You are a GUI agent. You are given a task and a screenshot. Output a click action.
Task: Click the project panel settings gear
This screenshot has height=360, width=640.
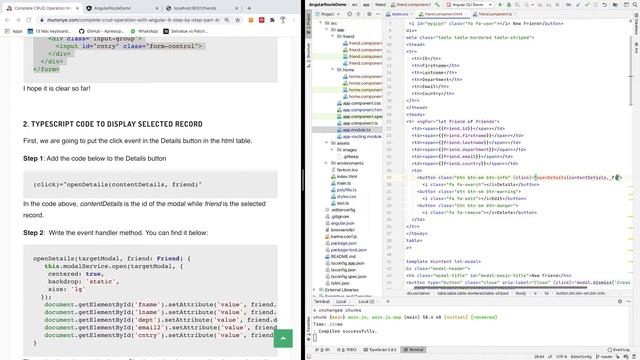[x=369, y=14]
